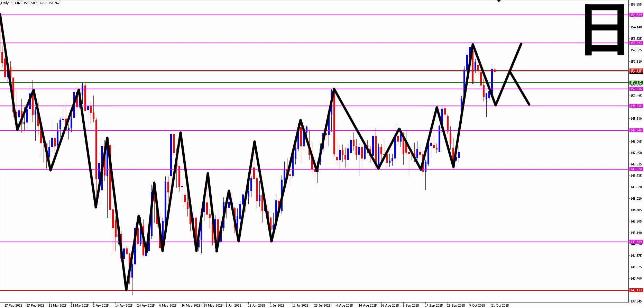Click the 150.836 magenta price label

pos(636,89)
